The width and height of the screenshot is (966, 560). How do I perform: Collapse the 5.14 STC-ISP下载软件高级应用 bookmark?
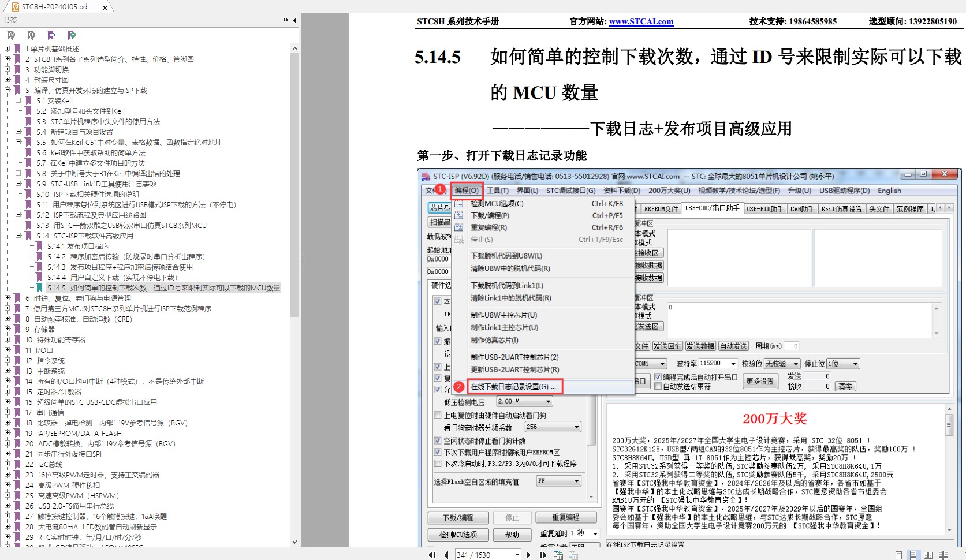18,236
